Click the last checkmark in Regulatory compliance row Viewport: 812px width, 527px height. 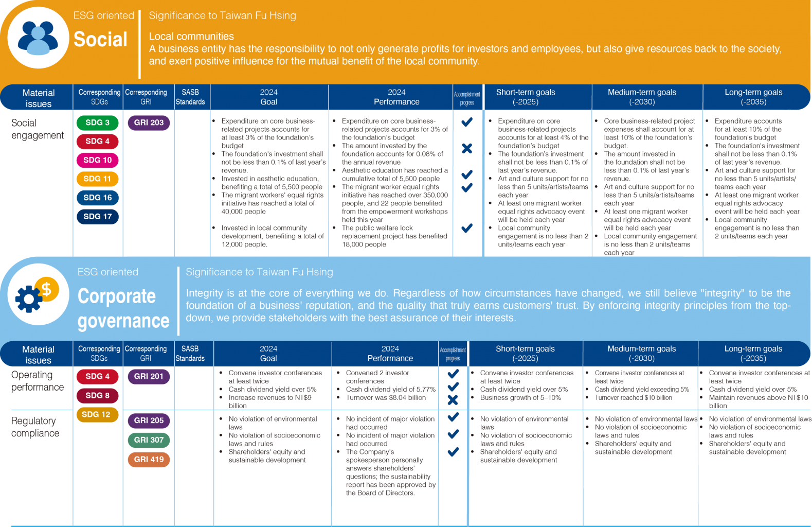[x=453, y=452]
